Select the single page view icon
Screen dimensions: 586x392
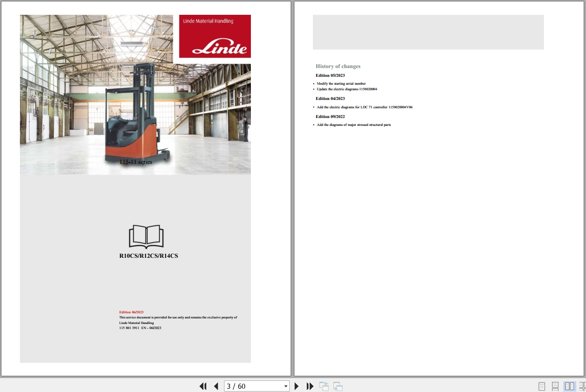pos(541,386)
